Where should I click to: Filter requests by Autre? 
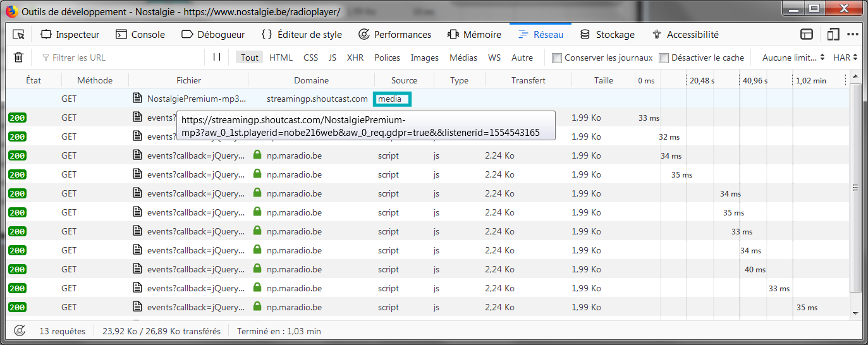[x=522, y=57]
